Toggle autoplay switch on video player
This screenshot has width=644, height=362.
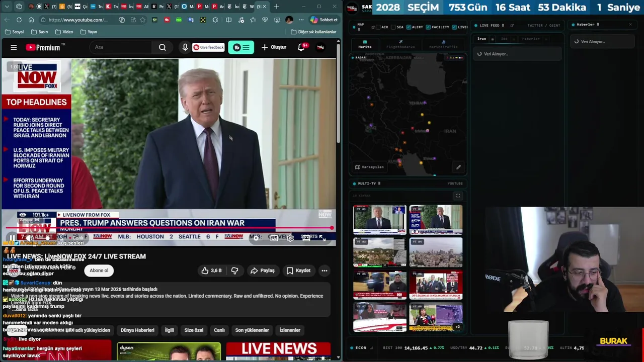(257, 238)
